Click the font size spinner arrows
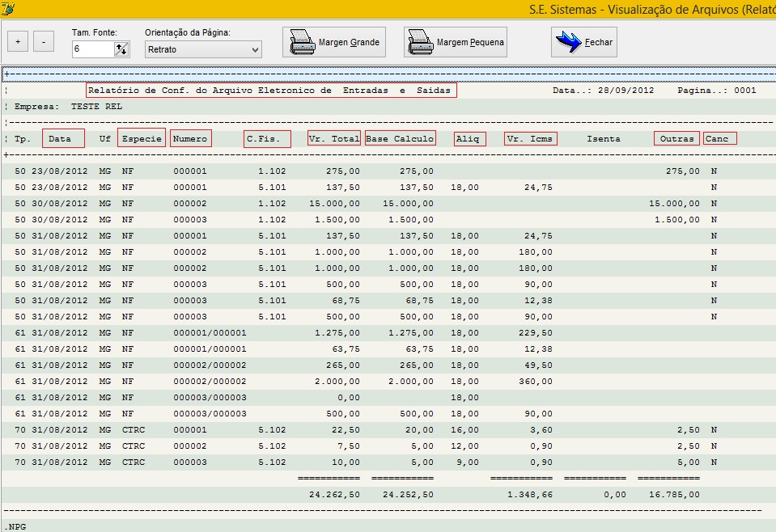This screenshot has width=776, height=532. coord(121,49)
